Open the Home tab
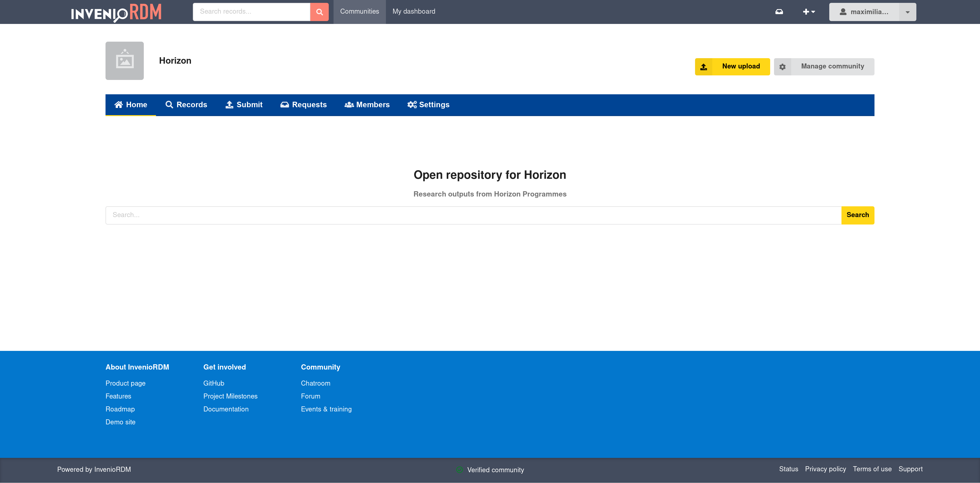The height and width of the screenshot is (483, 980). click(x=130, y=105)
